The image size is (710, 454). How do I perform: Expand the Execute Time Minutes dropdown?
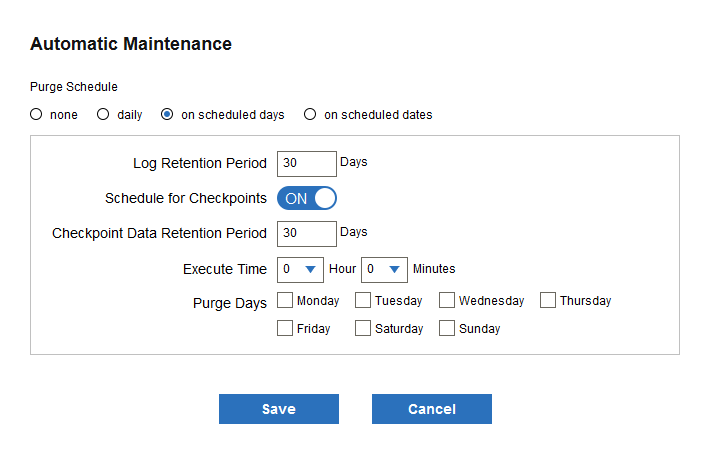coord(384,269)
